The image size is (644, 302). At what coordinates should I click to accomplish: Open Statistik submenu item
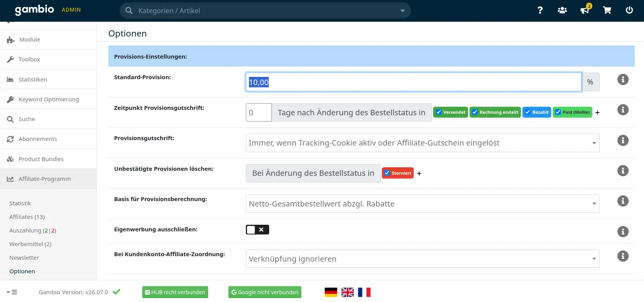[20, 203]
